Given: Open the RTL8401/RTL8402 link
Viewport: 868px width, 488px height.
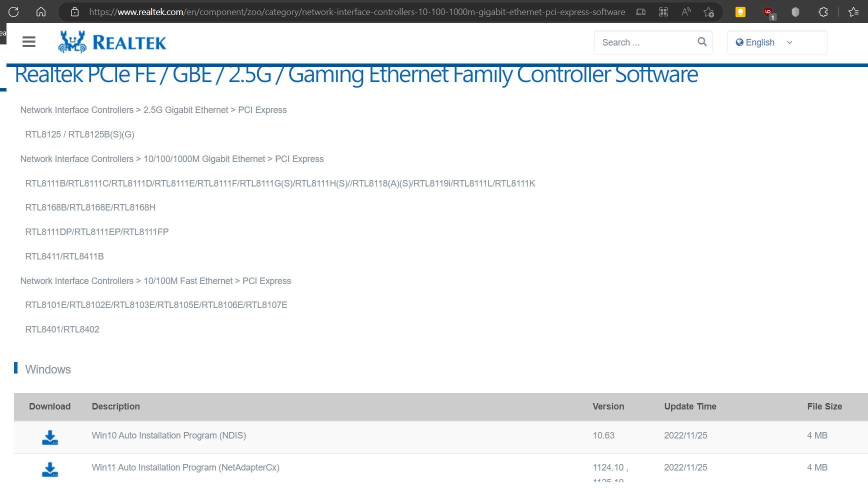Looking at the screenshot, I should 62,329.
